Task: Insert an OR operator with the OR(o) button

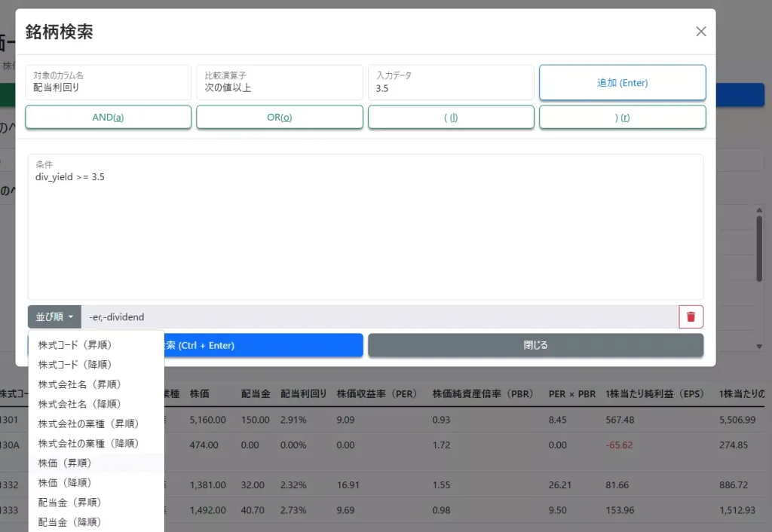Action: [x=279, y=118]
